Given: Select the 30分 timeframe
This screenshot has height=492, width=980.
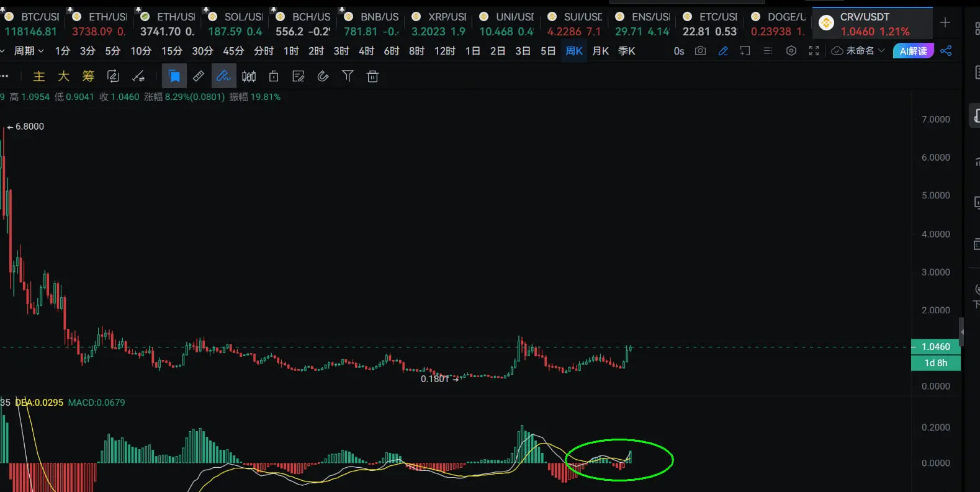Looking at the screenshot, I should pyautogui.click(x=202, y=51).
